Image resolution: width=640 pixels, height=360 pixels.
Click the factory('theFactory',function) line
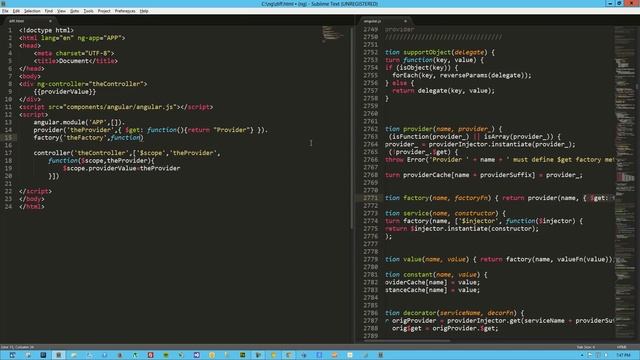point(89,138)
